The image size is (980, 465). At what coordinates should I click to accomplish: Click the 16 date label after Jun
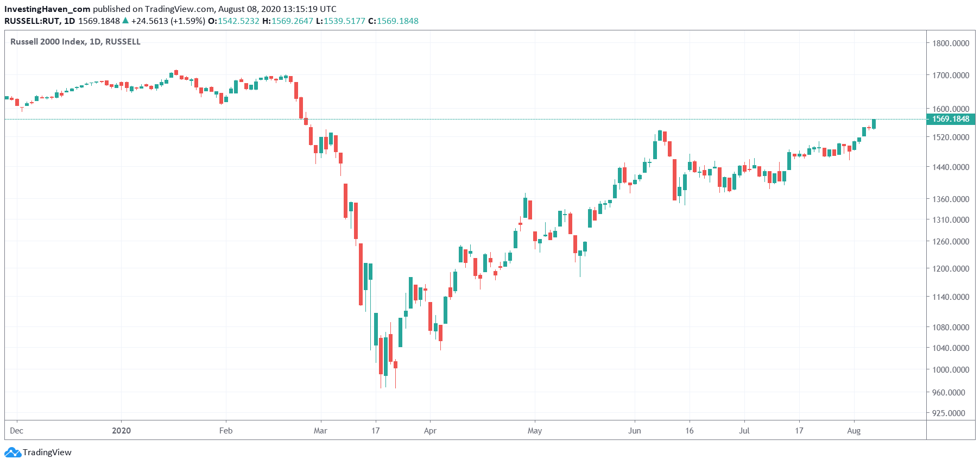[690, 431]
